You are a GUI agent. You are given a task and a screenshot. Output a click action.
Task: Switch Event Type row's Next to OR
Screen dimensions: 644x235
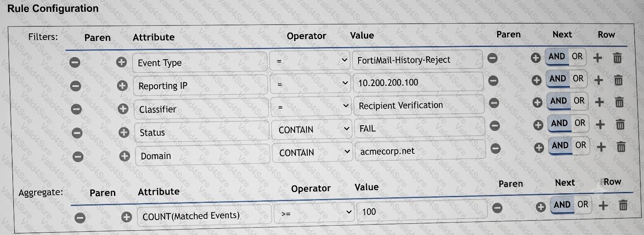tap(577, 56)
